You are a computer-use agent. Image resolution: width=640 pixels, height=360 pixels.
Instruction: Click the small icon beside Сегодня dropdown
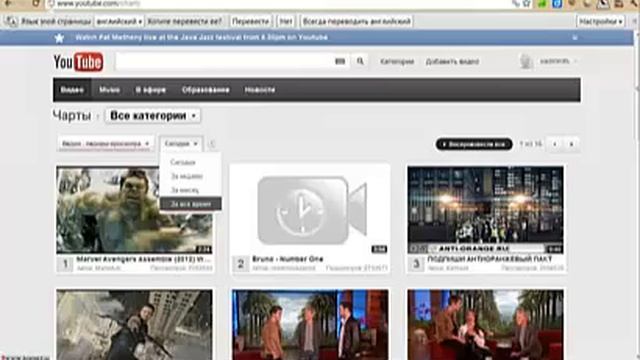(211, 144)
